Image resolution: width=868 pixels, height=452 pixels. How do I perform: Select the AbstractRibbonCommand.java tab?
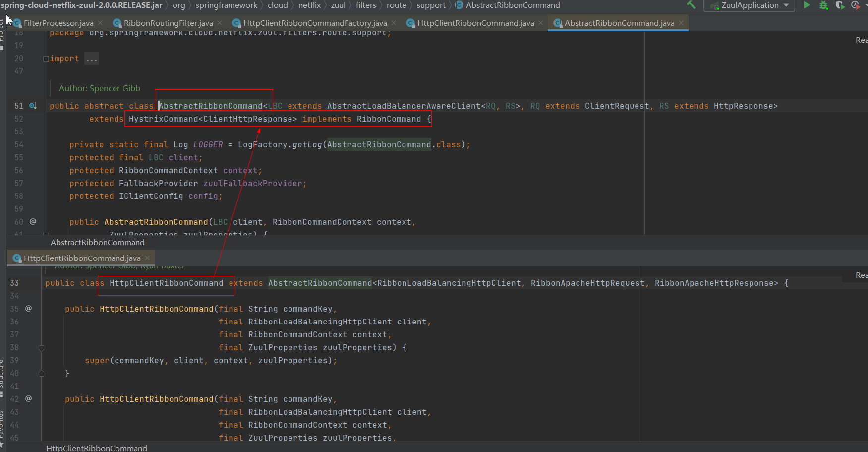(x=619, y=23)
